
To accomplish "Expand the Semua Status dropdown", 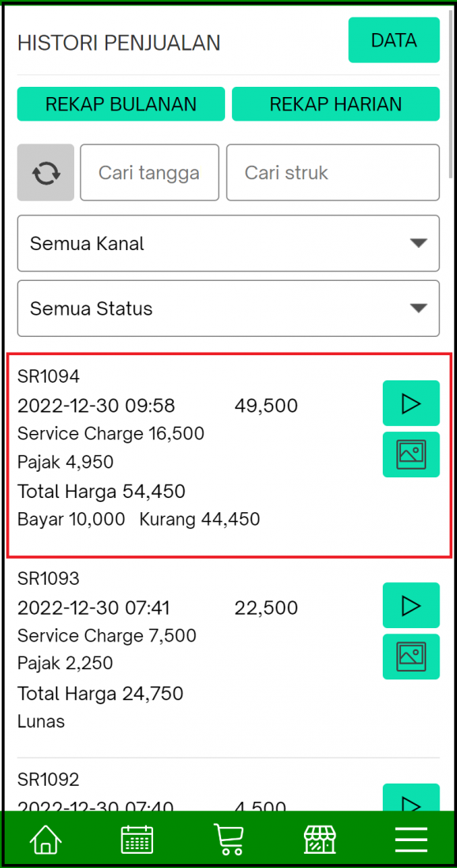I will pos(228,308).
